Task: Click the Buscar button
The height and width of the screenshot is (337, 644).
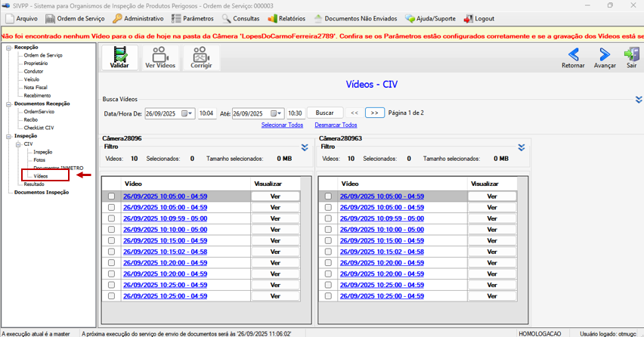Action: tap(324, 113)
